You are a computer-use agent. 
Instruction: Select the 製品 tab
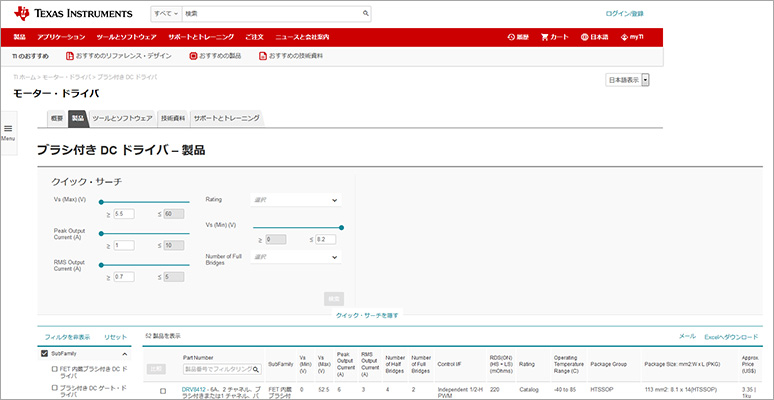[x=78, y=119]
